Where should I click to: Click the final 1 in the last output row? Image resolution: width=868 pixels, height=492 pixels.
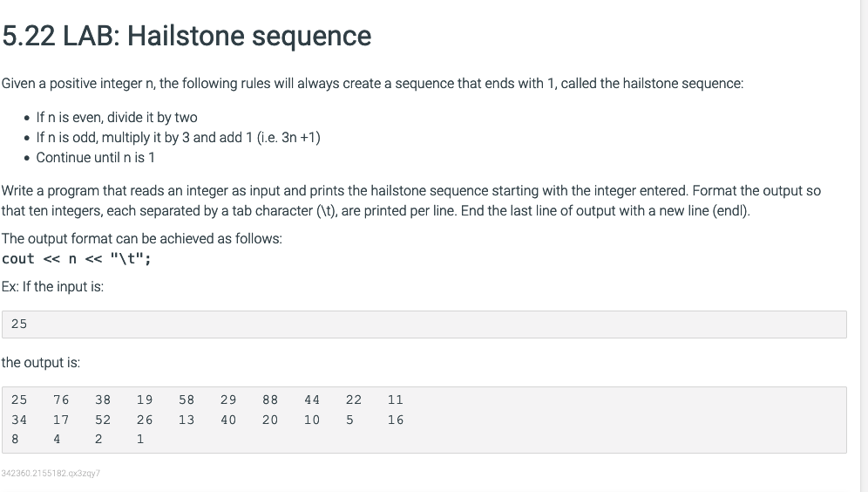140,439
